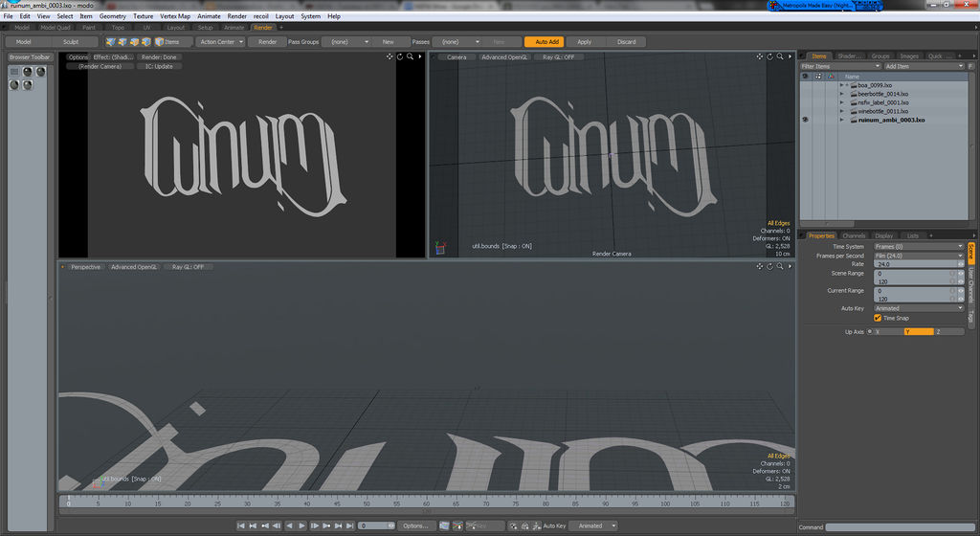
Task: Toggle Ray GL in the perspective viewport
Action: (x=189, y=267)
